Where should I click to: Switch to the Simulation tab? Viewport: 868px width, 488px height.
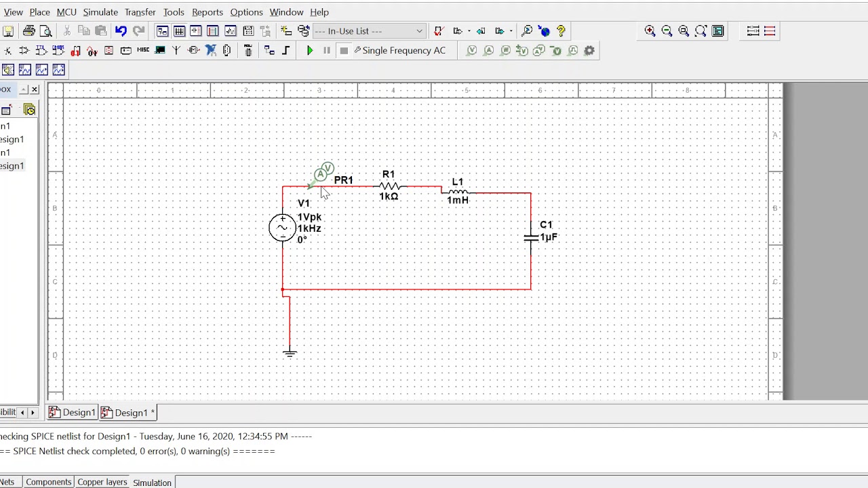click(x=152, y=483)
